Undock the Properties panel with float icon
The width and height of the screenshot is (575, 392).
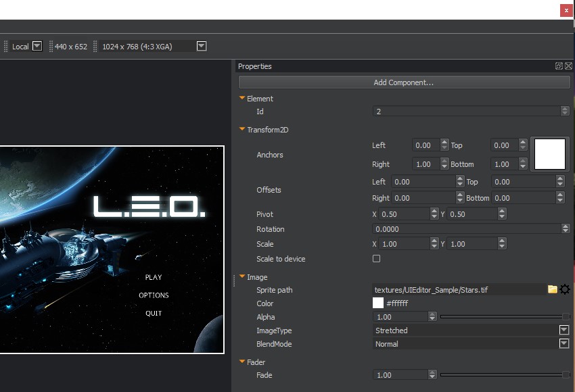click(x=559, y=66)
